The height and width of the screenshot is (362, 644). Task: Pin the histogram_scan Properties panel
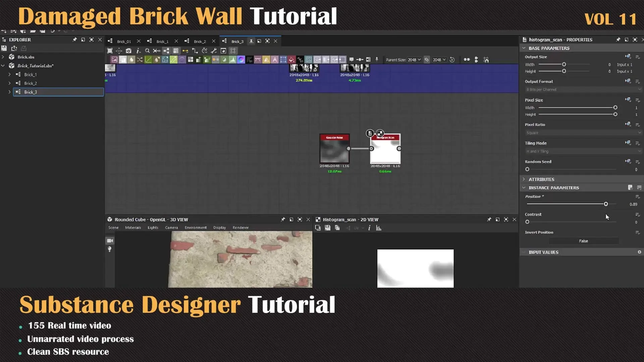(618, 40)
